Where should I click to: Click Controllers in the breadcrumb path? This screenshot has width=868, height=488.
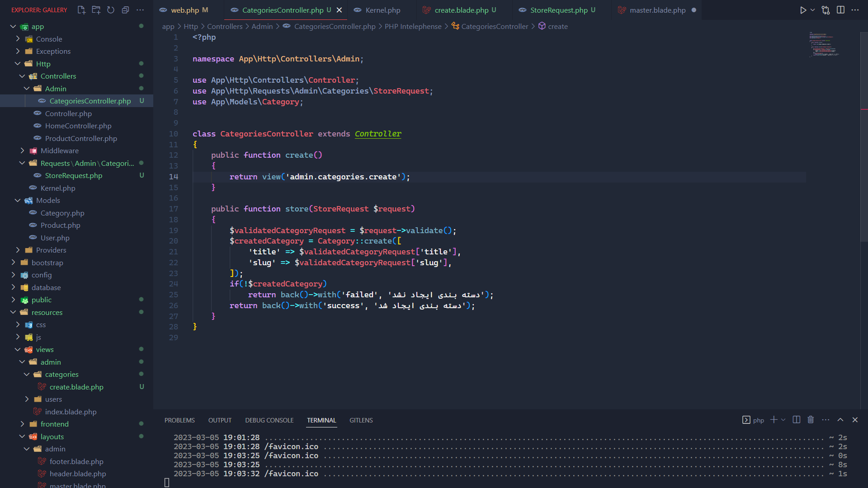coord(225,27)
